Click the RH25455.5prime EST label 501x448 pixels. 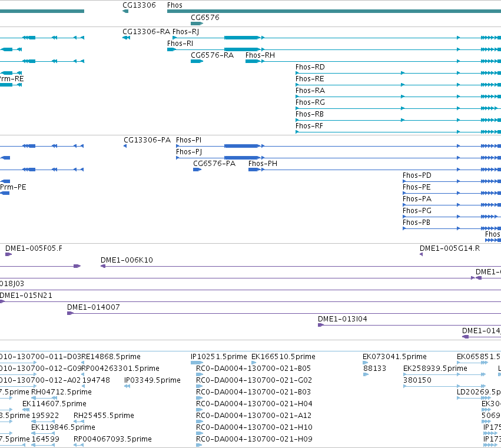point(104,416)
